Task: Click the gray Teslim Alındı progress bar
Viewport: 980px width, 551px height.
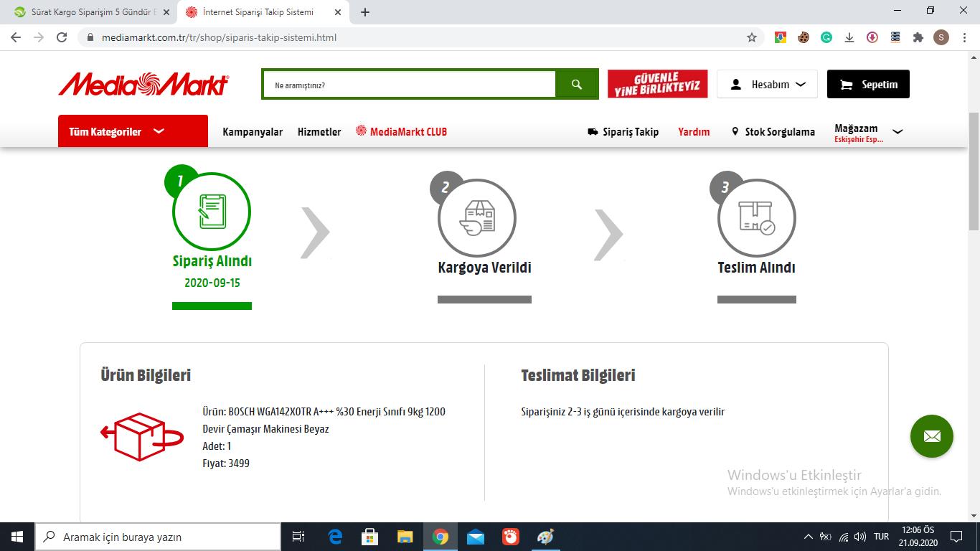Action: pyautogui.click(x=757, y=299)
